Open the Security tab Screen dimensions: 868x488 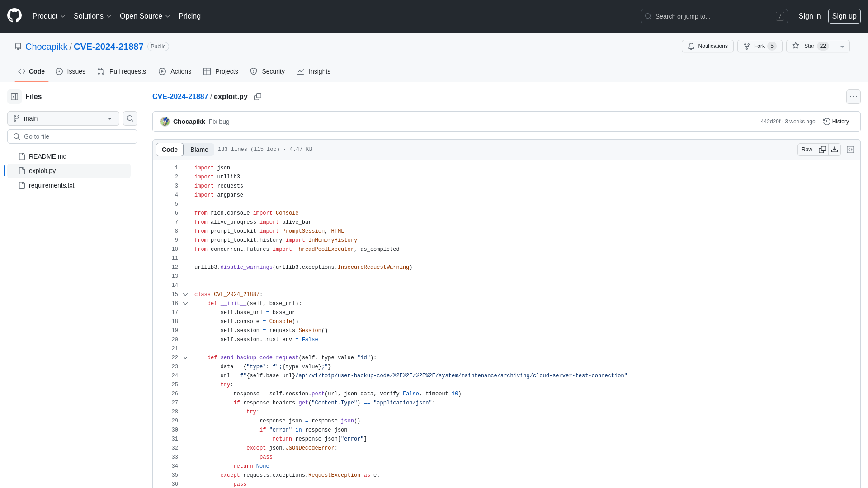tap(268, 71)
